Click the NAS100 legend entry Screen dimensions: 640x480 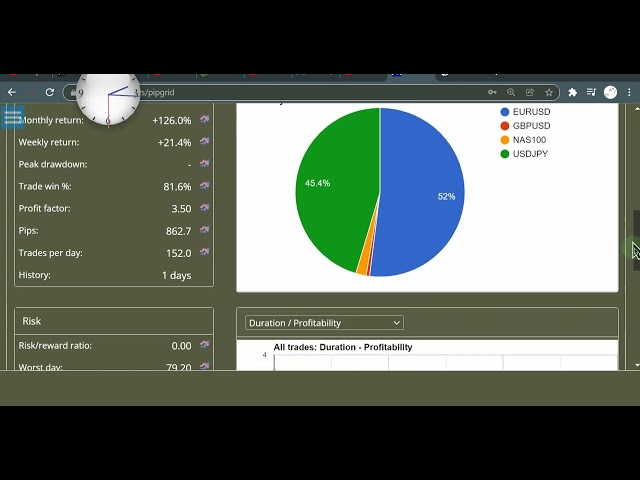[530, 140]
